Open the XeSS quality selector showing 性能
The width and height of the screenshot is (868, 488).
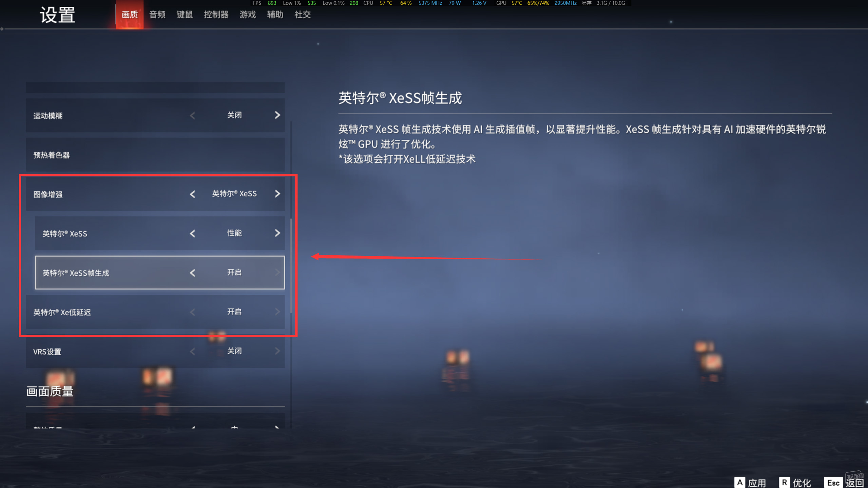pos(234,233)
